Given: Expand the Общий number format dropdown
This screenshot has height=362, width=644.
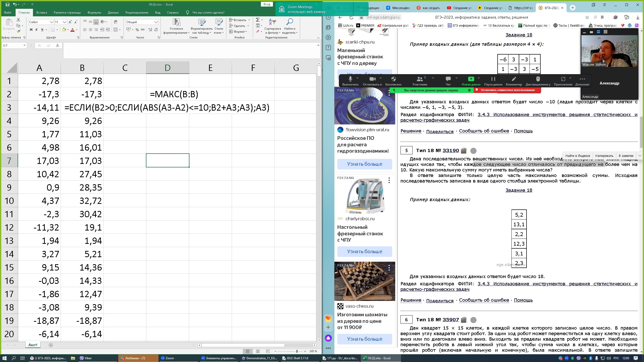Looking at the screenshot, I should [x=156, y=22].
